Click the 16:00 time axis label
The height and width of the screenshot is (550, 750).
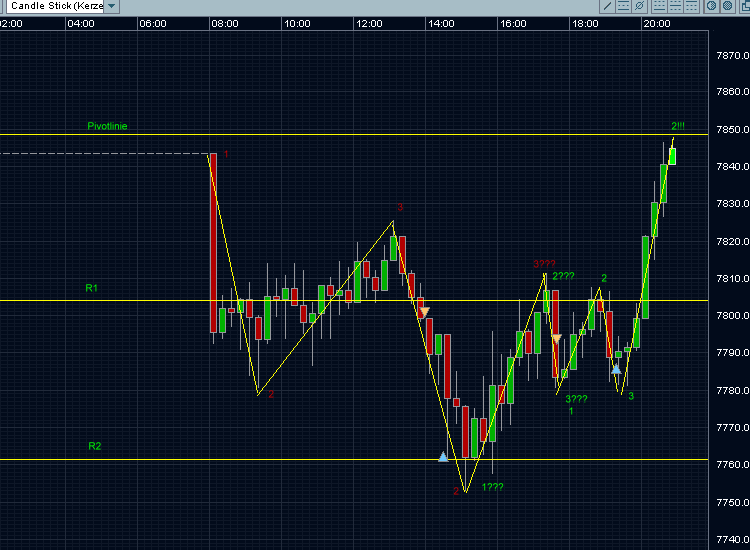click(x=513, y=23)
